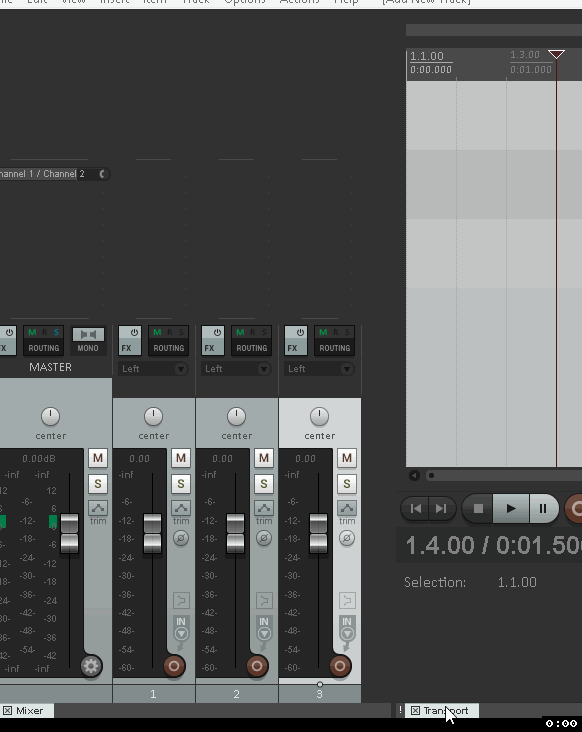Viewport: 582px width, 732px height.
Task: Go to project start in transport
Action: pos(415,508)
